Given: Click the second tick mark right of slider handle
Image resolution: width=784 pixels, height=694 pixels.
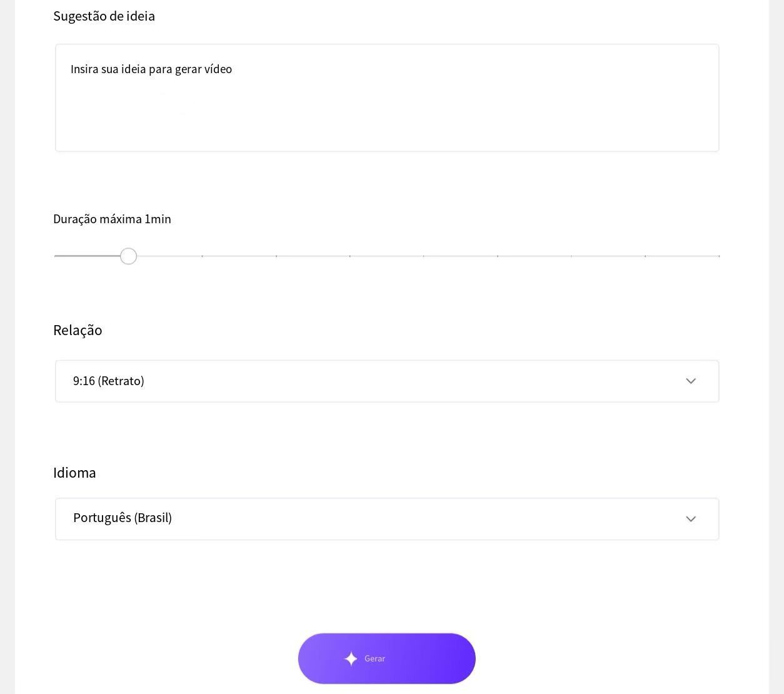Looking at the screenshot, I should coord(276,256).
